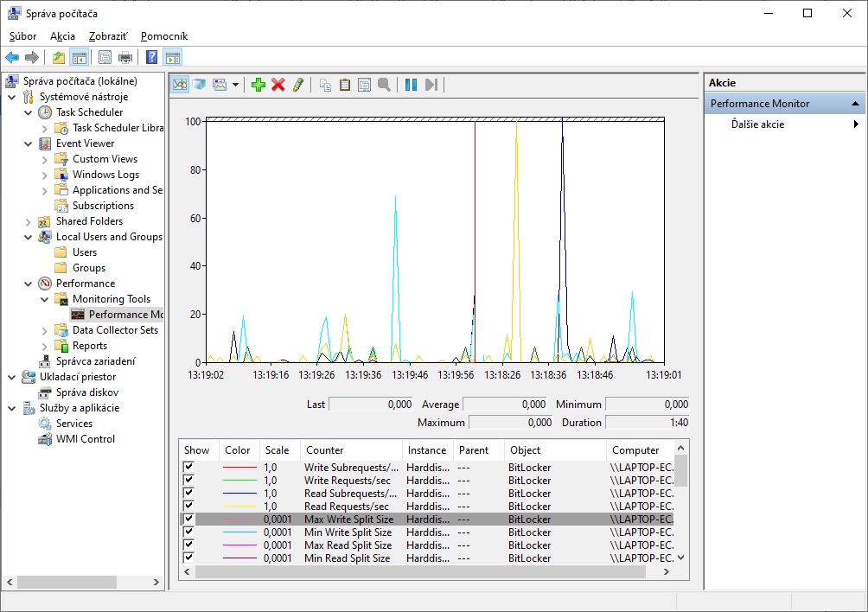The image size is (868, 612).
Task: Open the Akcia menu
Action: [62, 36]
